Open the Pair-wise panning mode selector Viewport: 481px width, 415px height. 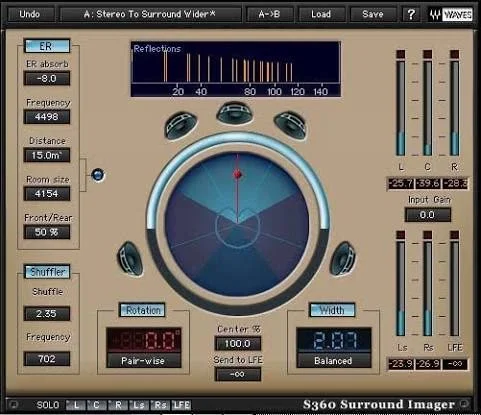(144, 361)
